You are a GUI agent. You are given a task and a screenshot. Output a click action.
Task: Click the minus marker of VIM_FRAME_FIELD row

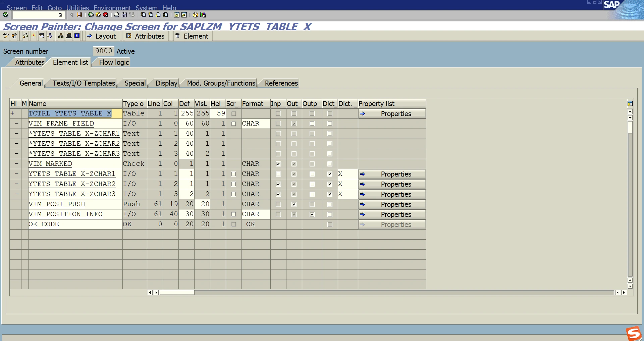16,124
